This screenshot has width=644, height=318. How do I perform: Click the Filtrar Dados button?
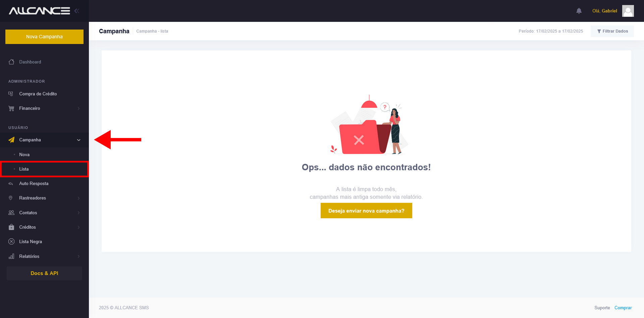coord(612,31)
